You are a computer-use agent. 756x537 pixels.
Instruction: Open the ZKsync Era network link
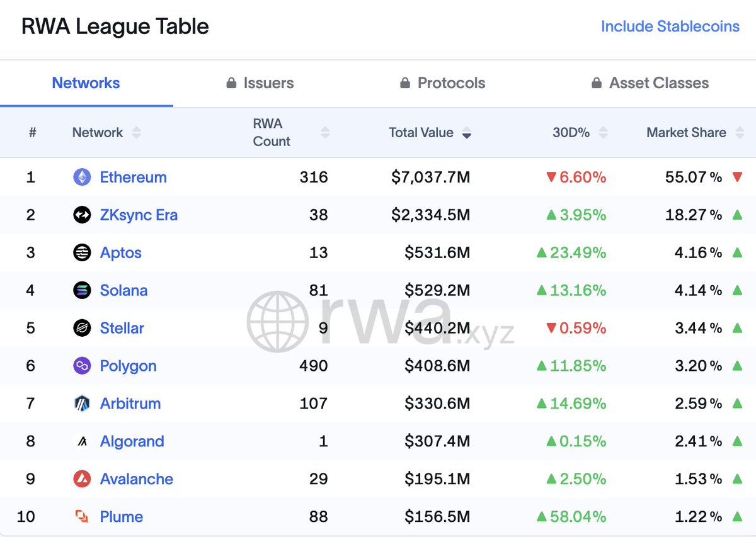pos(139,215)
